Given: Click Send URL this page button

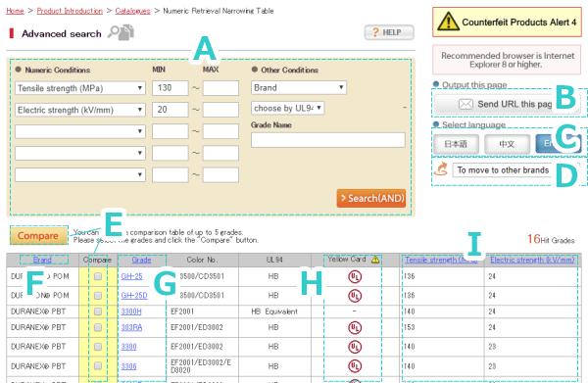Looking at the screenshot, I should pyautogui.click(x=508, y=104).
